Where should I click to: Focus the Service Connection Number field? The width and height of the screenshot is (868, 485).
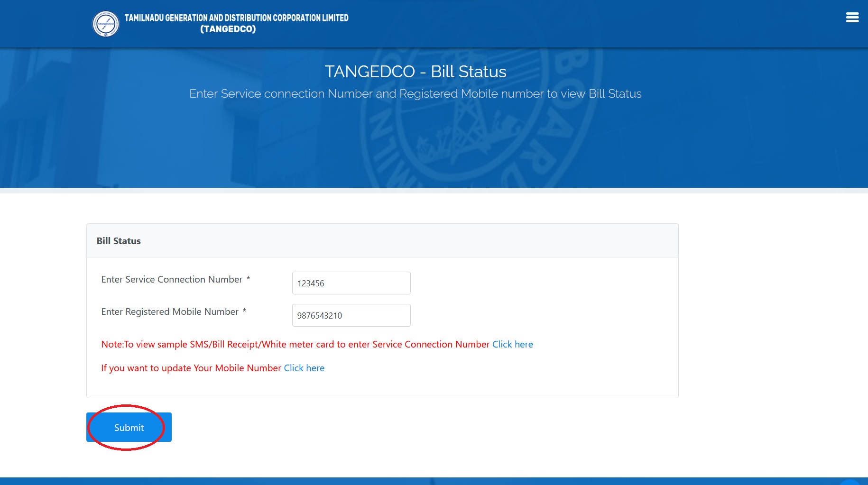(x=351, y=283)
